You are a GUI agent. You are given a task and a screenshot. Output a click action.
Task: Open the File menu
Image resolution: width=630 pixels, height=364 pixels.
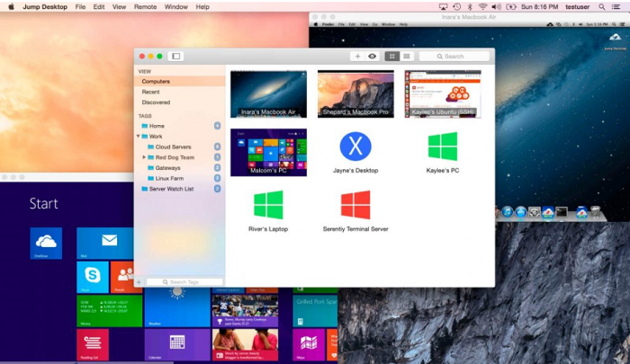80,7
